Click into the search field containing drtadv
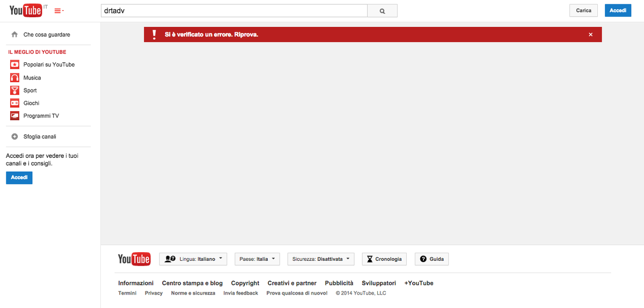The width and height of the screenshot is (644, 308). pos(234,11)
